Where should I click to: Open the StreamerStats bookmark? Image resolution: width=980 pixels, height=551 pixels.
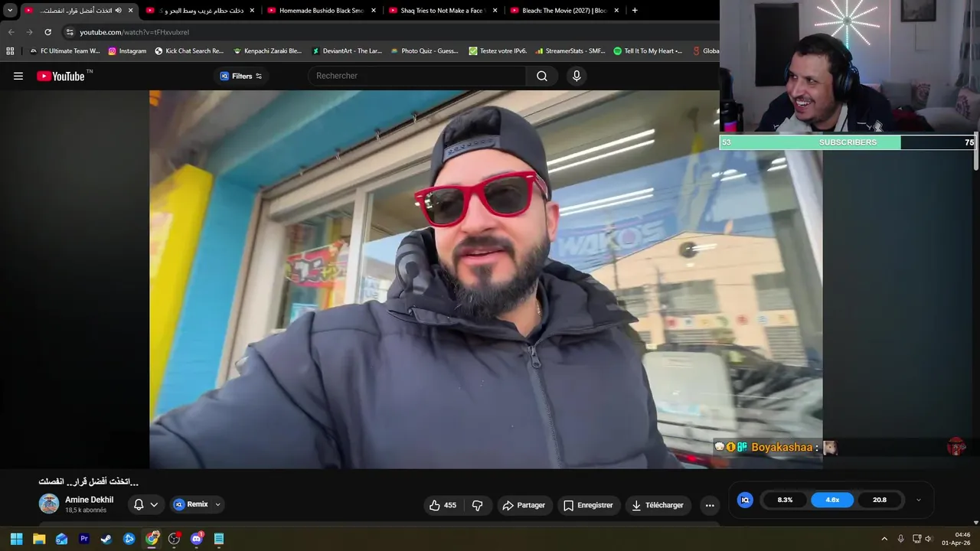tap(570, 51)
